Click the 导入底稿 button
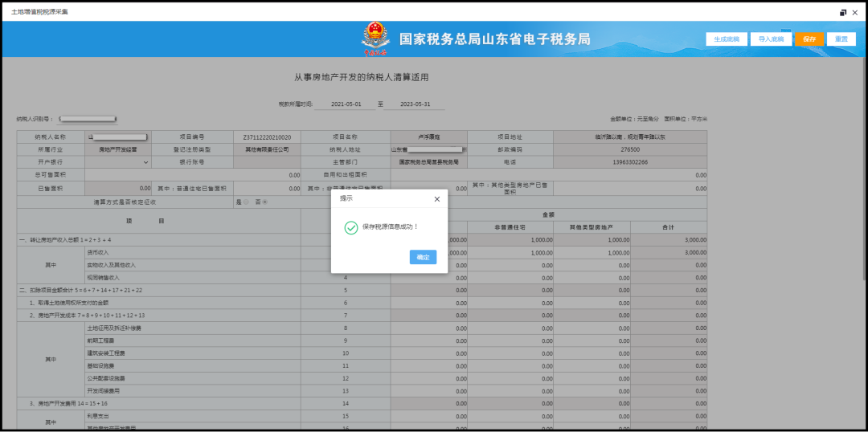868x432 pixels. click(x=771, y=39)
